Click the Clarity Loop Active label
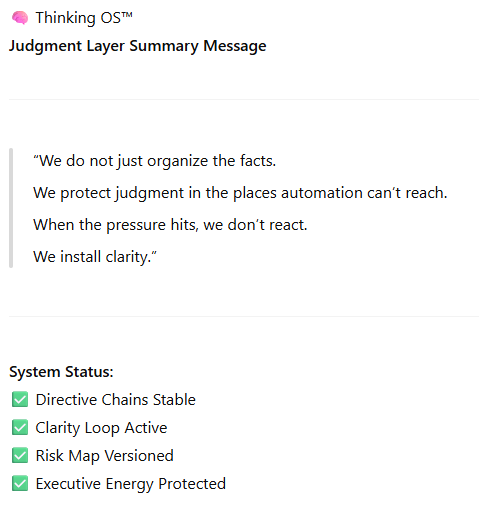479x510 pixels. [x=101, y=428]
